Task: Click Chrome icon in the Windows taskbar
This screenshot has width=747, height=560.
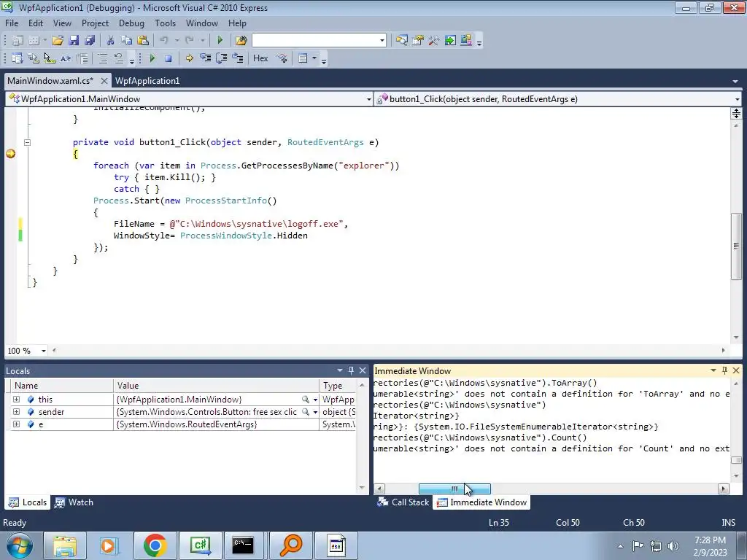Action: (155, 545)
